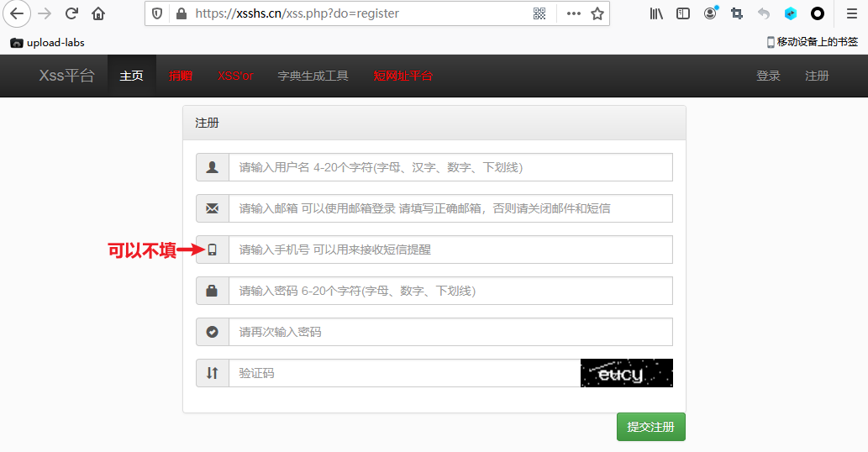Focus the confirm password input field
Screen dimensions: 868x452
450,332
